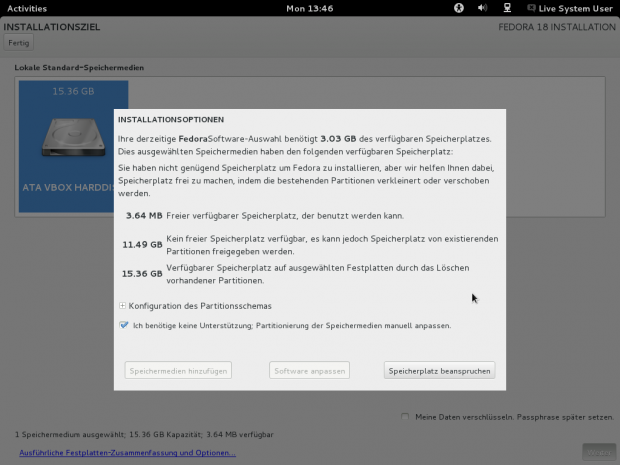This screenshot has height=465, width=620.
Task: Click the 'Speichermedien hinzufügen' button
Action: pyautogui.click(x=179, y=370)
